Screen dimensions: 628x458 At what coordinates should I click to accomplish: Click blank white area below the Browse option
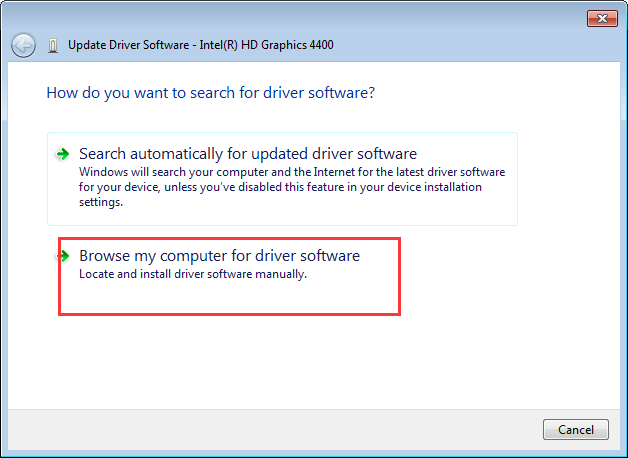tap(300, 360)
